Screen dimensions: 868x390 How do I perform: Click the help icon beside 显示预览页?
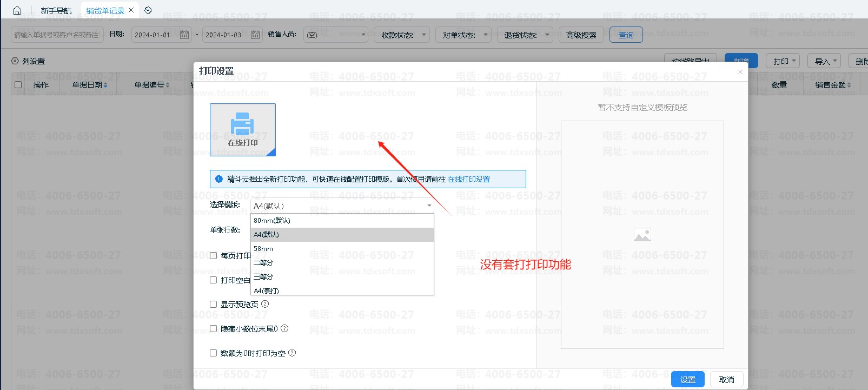(x=265, y=304)
